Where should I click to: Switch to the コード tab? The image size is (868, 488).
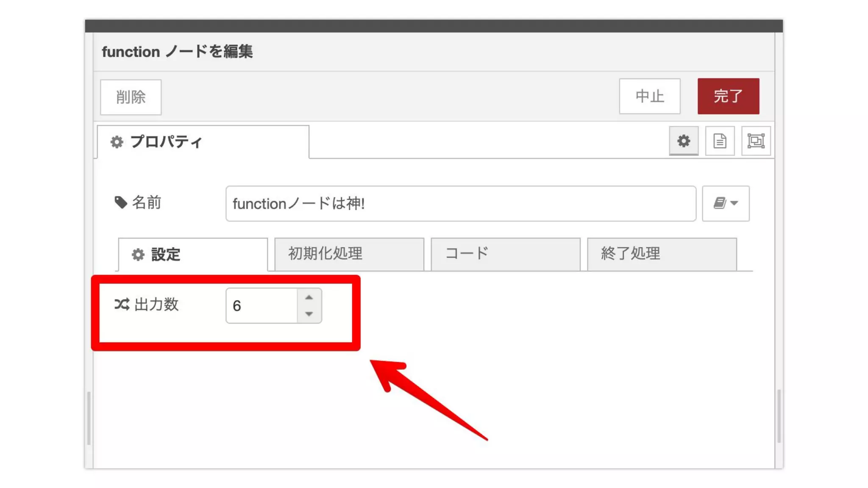tap(505, 254)
